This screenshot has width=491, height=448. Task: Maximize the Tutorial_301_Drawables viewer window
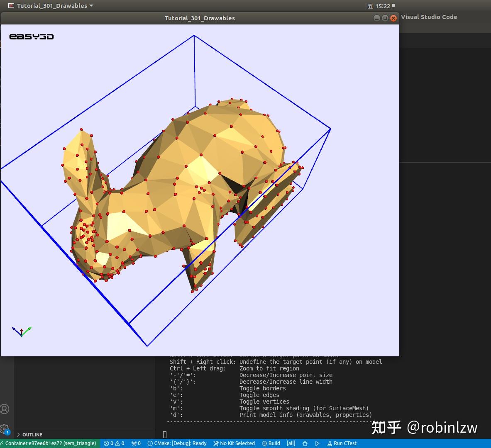pos(385,18)
